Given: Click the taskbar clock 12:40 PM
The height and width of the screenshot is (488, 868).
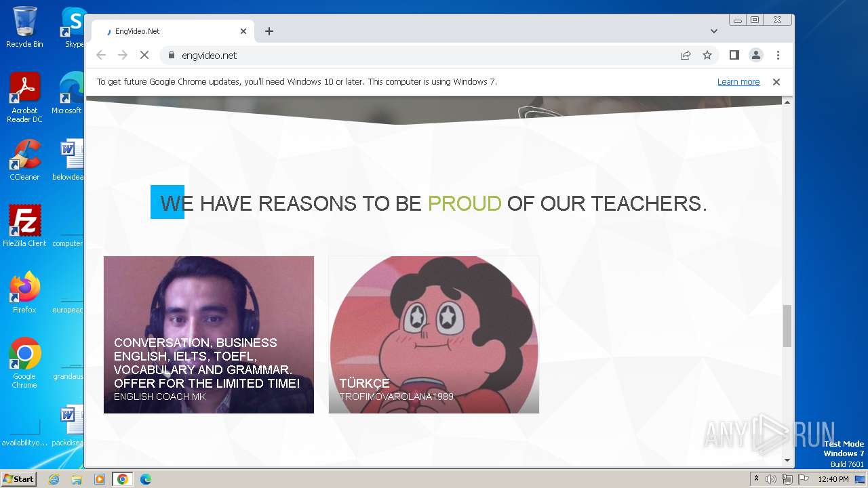Looking at the screenshot, I should [833, 479].
